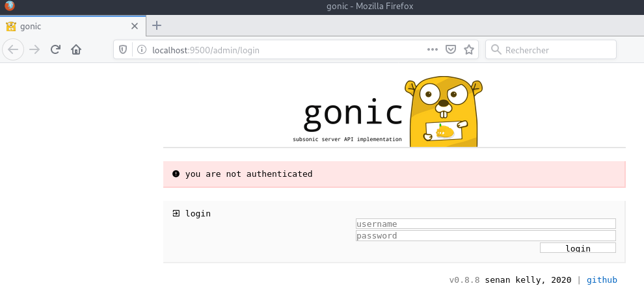Reload the current page
The height and width of the screenshot is (299, 644).
[55, 49]
